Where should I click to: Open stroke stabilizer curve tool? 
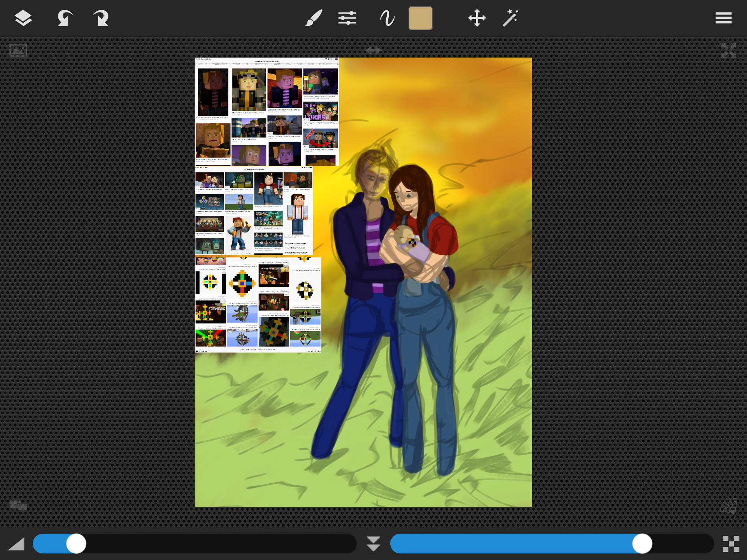pyautogui.click(x=387, y=18)
